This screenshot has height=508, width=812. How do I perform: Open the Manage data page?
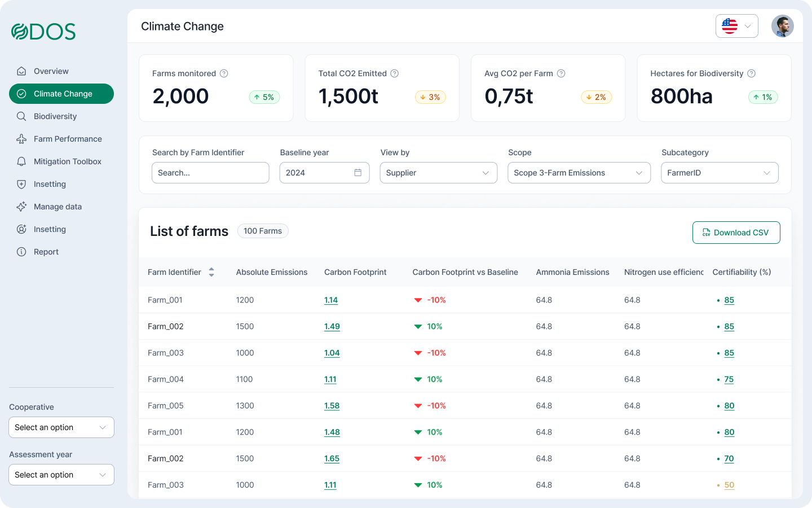[x=61, y=207]
